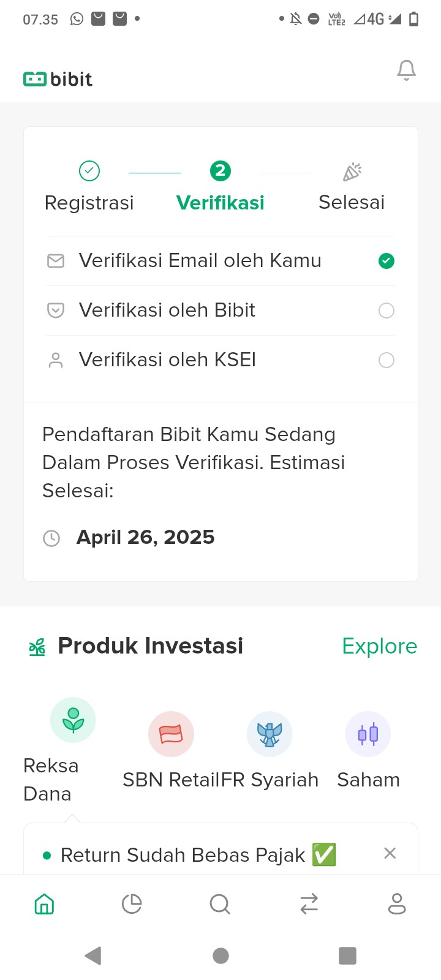Tap the Verifikasi oleh Bibit radio circle
The image size is (441, 980).
point(386,311)
